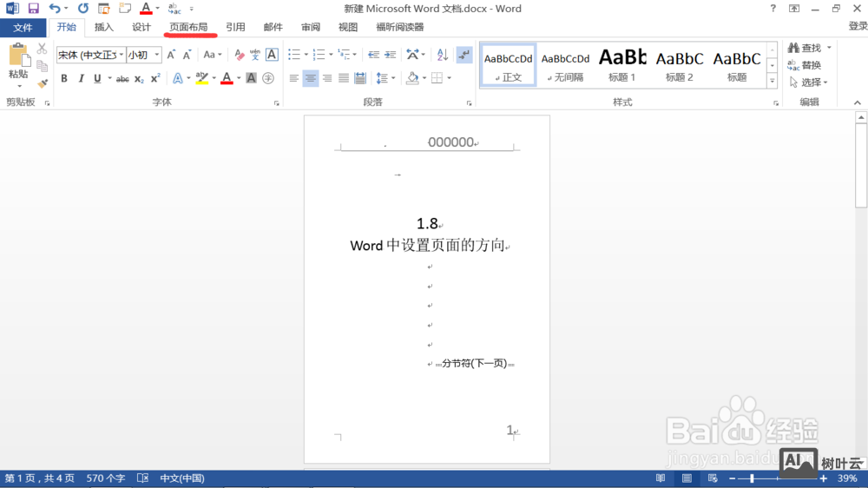Click the Cut scissors icon

point(42,49)
